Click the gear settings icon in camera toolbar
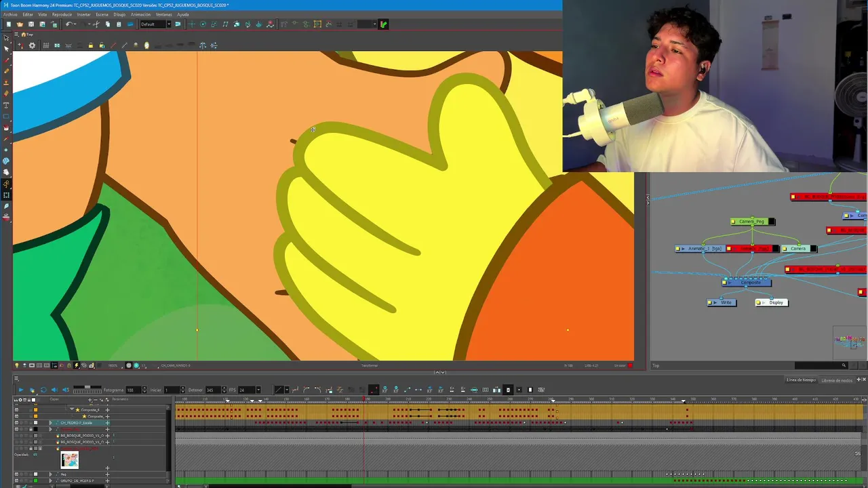Viewport: 868px width, 488px height. click(x=32, y=45)
